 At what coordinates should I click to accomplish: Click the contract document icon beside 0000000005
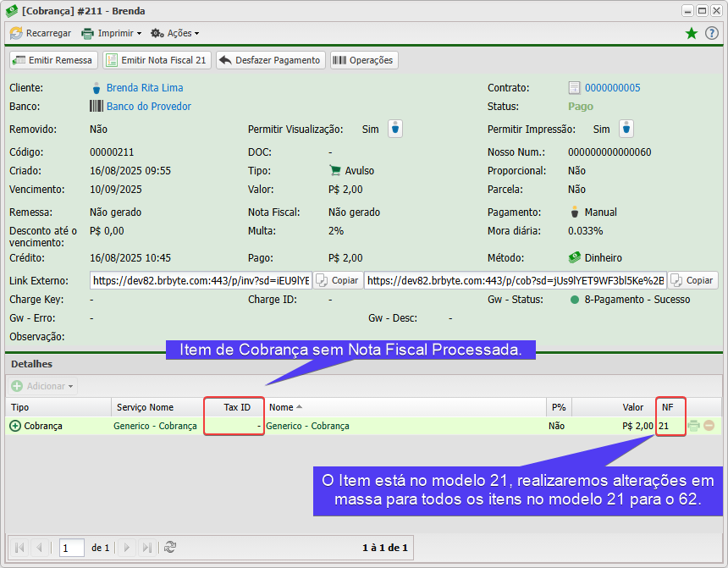(574, 88)
